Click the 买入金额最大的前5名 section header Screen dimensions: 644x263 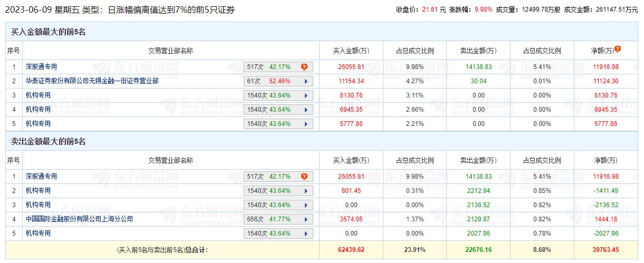[x=49, y=32]
